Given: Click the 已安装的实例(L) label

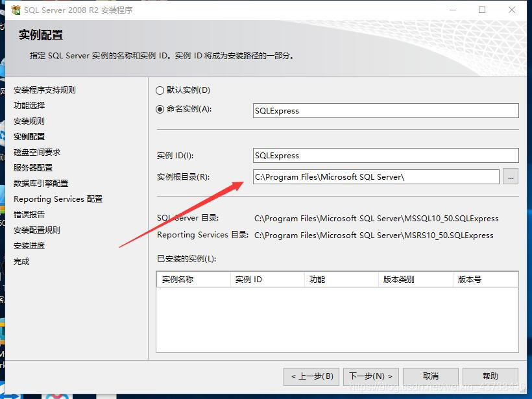Looking at the screenshot, I should pyautogui.click(x=187, y=259).
